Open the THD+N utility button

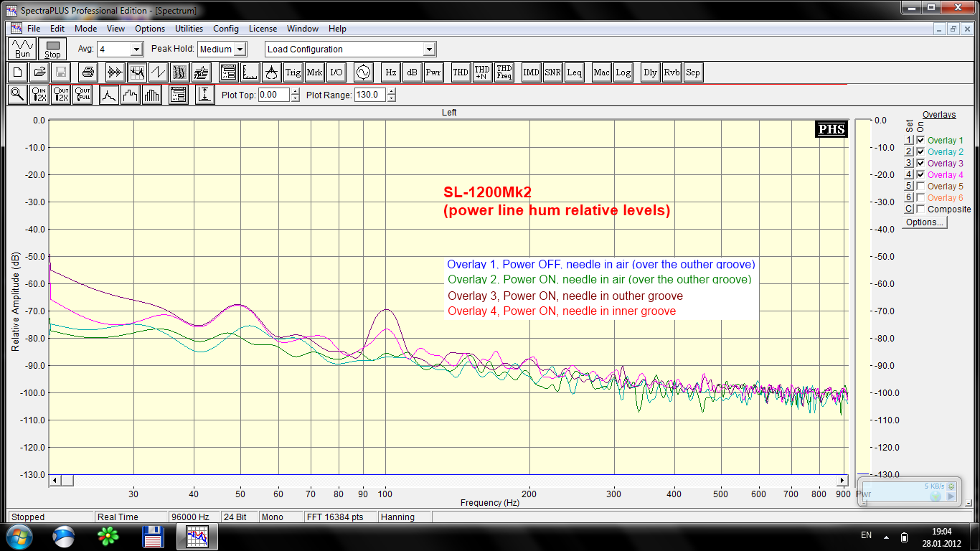[482, 72]
